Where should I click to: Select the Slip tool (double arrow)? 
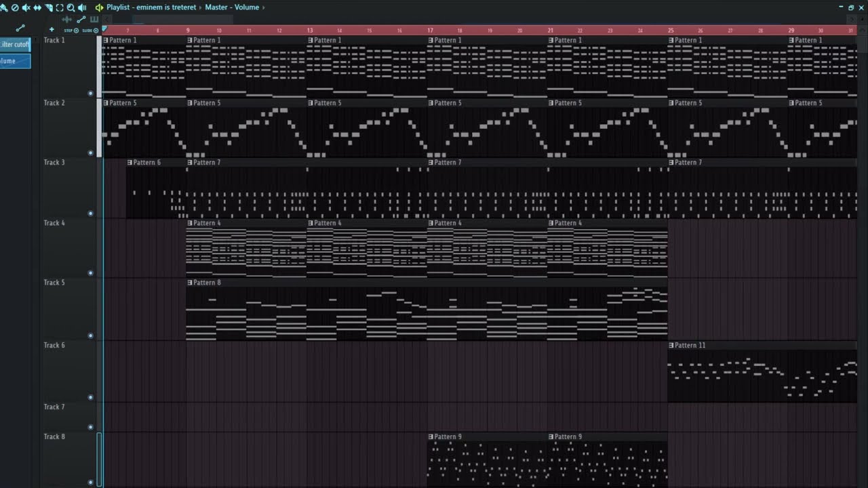pos(37,7)
